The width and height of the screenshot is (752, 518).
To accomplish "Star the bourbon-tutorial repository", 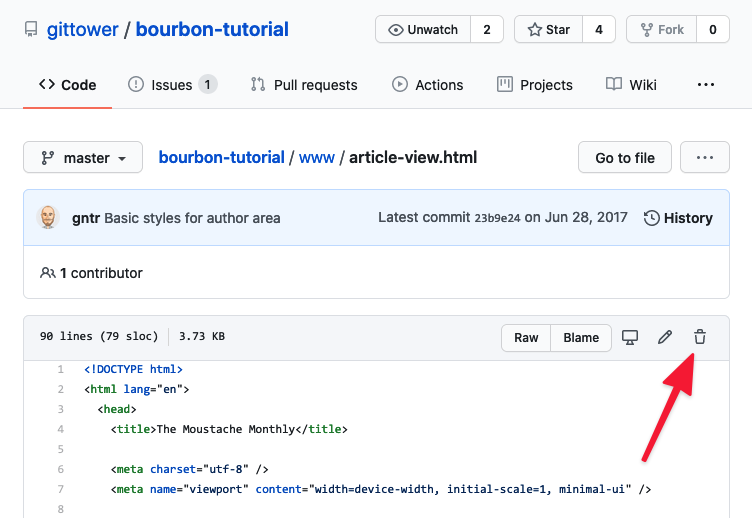I will pyautogui.click(x=547, y=30).
